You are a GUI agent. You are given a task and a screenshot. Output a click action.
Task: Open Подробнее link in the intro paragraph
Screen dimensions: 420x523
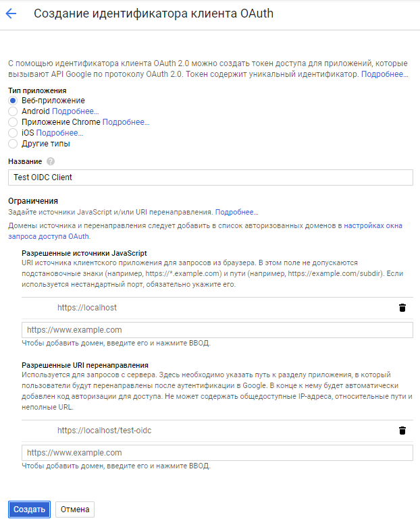[x=384, y=74]
